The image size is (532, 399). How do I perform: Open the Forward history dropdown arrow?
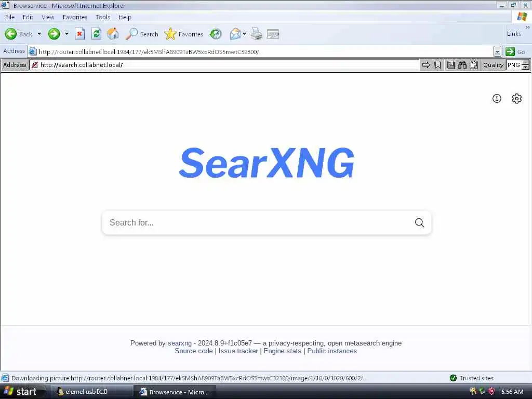pos(66,34)
